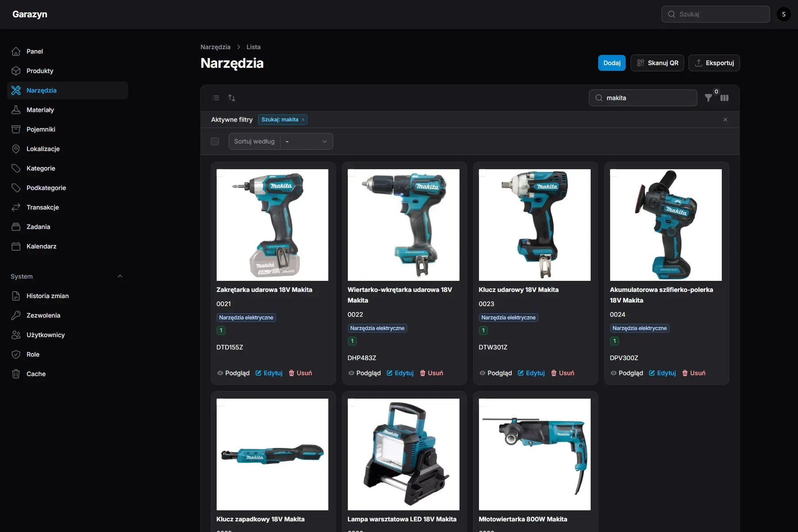The image size is (798, 532).
Task: Click the sort arrows icon
Action: click(232, 97)
